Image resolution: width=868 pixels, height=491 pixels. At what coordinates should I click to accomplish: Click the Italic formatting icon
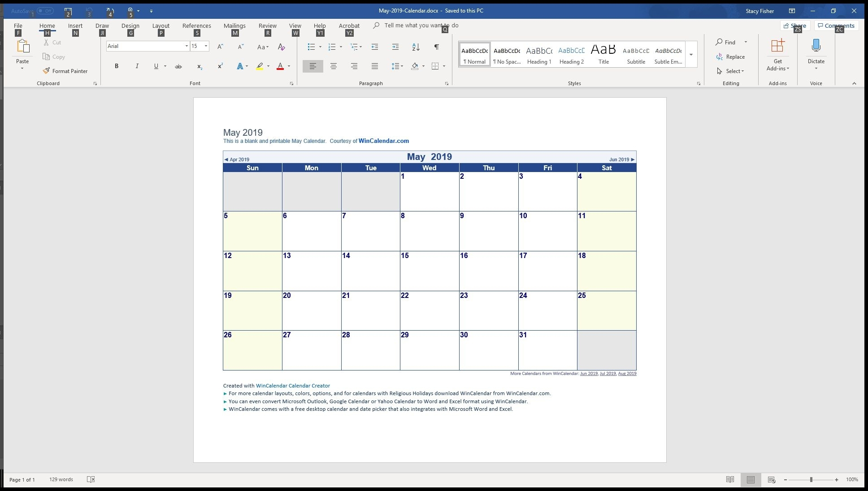(x=136, y=65)
